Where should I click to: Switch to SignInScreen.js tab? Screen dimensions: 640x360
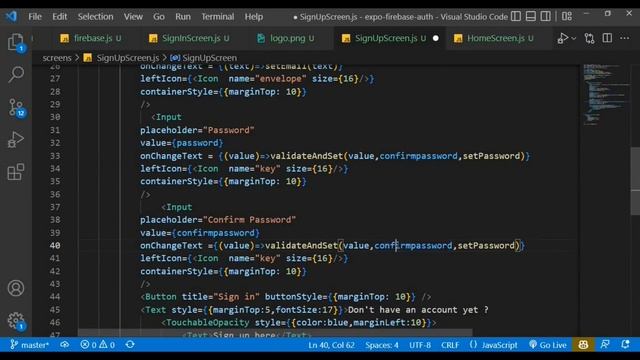(190, 38)
